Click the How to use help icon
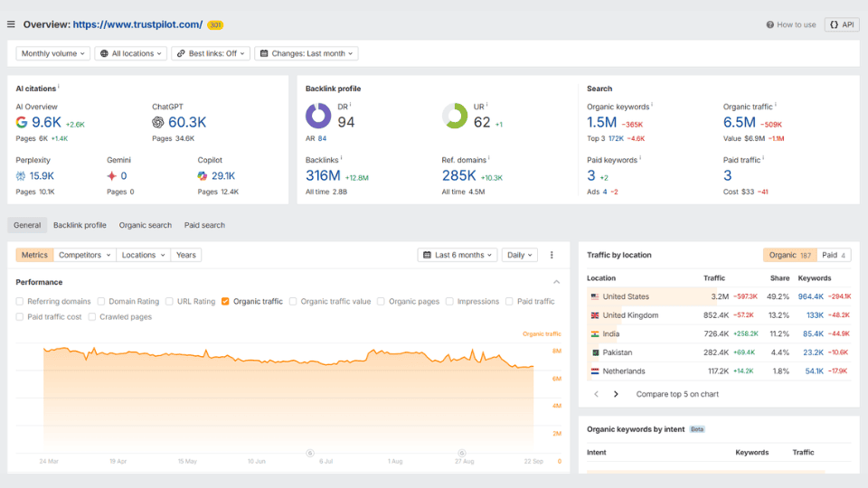 [x=769, y=25]
